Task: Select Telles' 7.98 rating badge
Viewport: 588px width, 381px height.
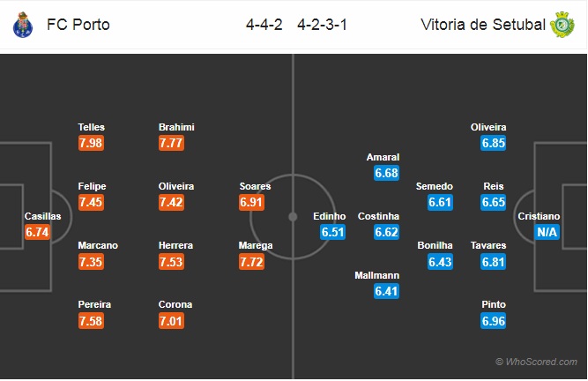Action: pos(91,143)
